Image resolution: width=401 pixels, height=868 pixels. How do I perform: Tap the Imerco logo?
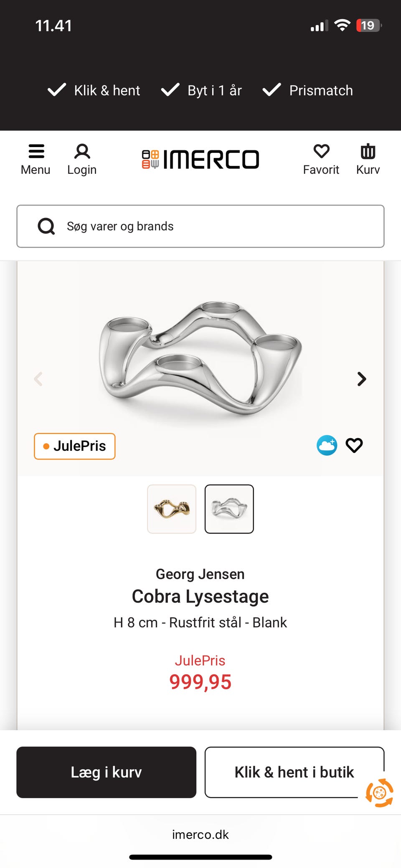click(200, 160)
